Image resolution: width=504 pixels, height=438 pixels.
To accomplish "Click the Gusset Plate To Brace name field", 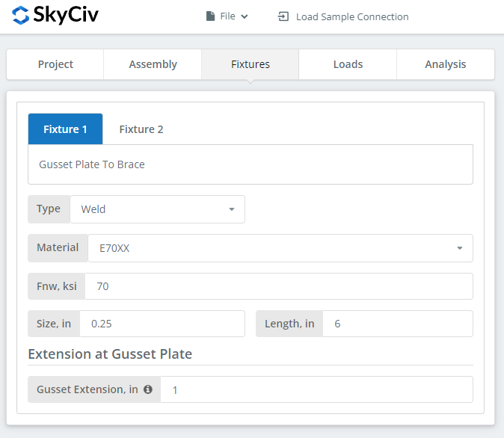I will (x=251, y=164).
